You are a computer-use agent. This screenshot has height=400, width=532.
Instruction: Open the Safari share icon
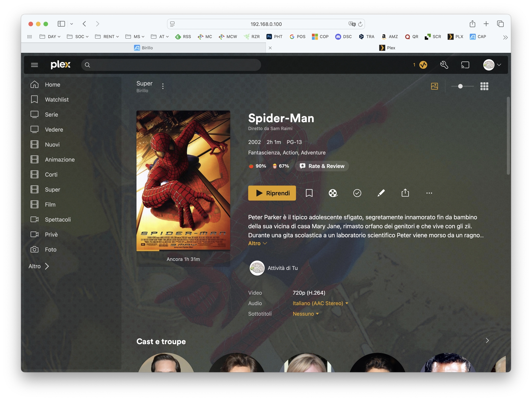(472, 24)
